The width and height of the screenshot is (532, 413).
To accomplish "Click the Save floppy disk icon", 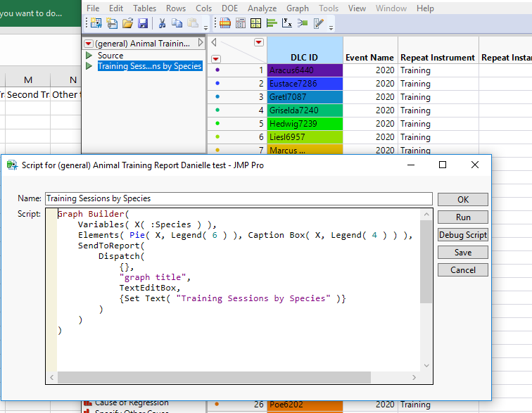I will pos(143,23).
